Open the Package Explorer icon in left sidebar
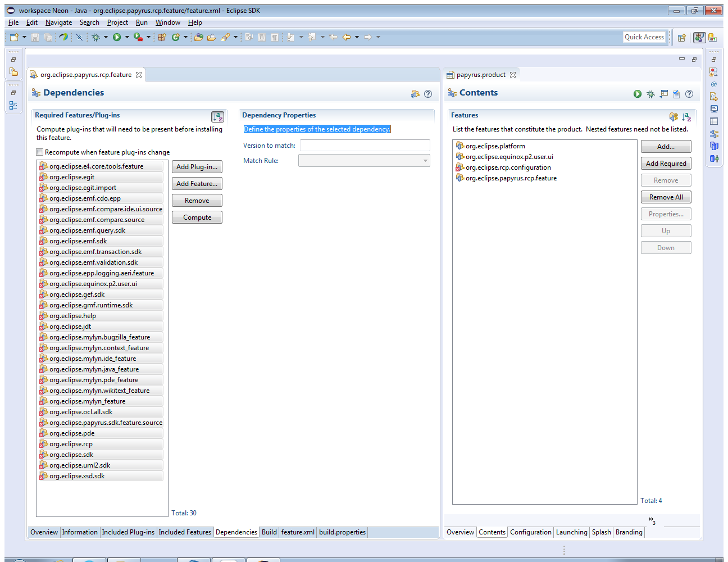Viewport: 728px width, 562px height. coord(13,72)
